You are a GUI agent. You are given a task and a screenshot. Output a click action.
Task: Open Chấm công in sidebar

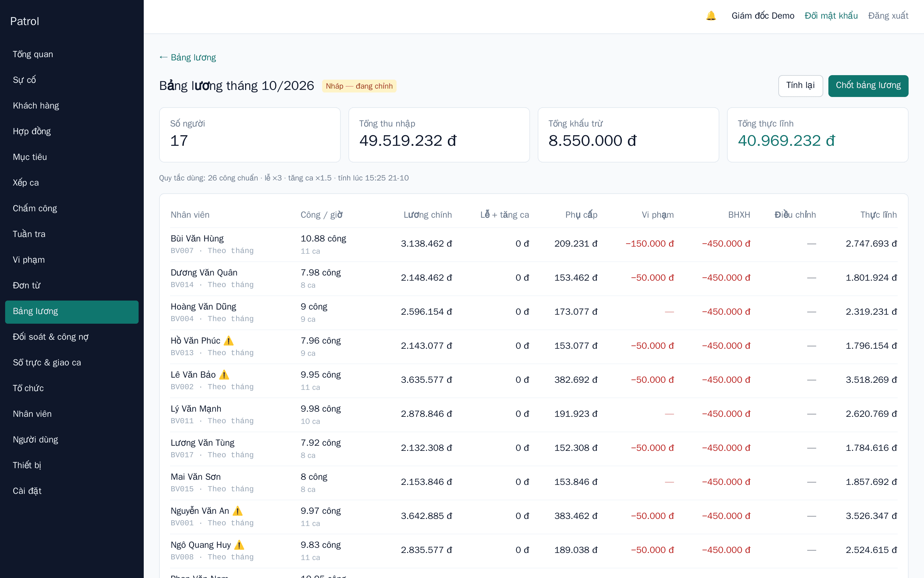tap(72, 208)
